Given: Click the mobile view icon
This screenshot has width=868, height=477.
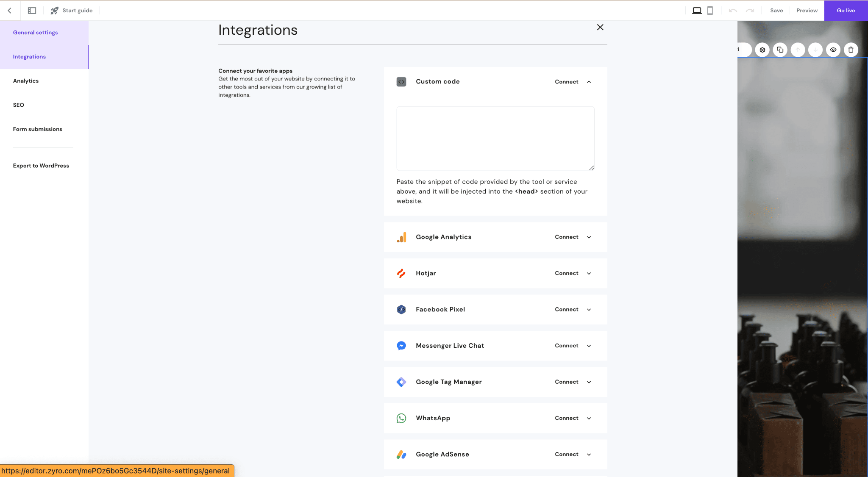Looking at the screenshot, I should pos(709,10).
